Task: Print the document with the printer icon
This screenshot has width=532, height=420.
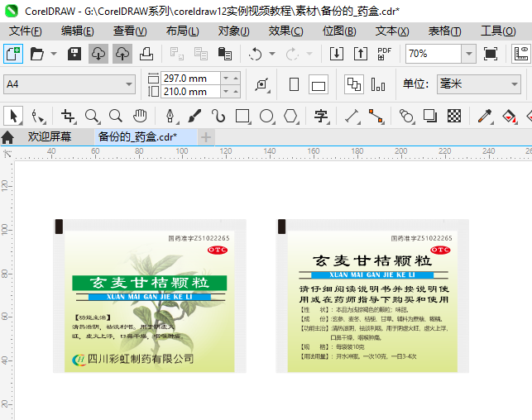Action: 146,54
